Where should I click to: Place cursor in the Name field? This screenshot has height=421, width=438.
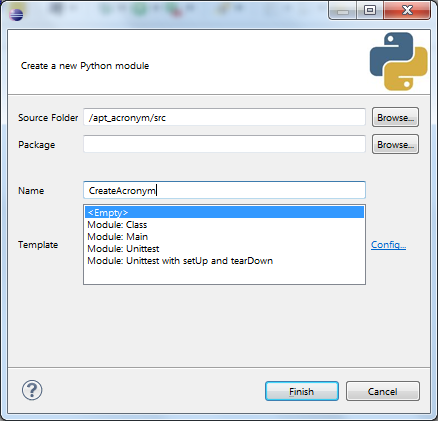[224, 190]
